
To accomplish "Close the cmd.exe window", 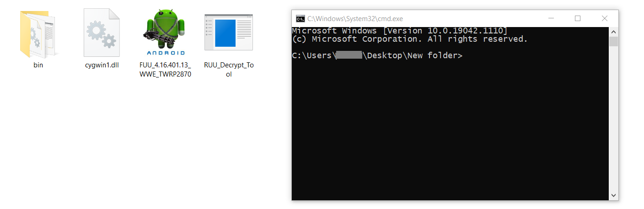I will point(605,19).
